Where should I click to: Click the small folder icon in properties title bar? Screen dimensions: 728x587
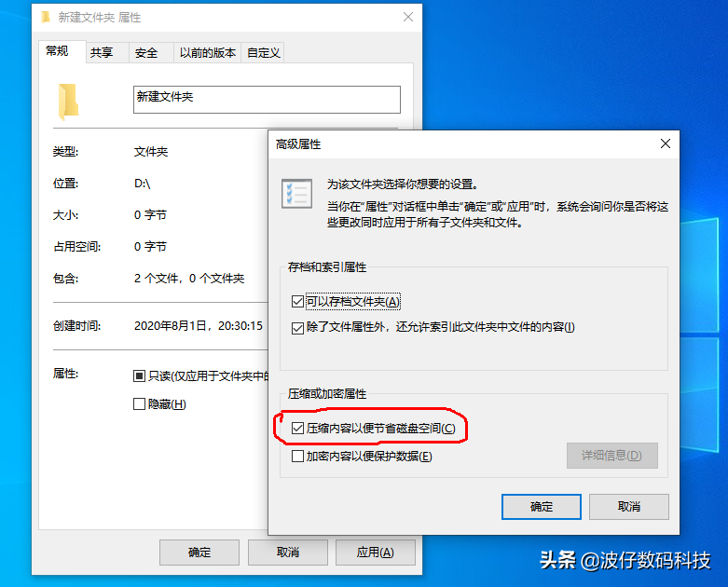click(46, 18)
